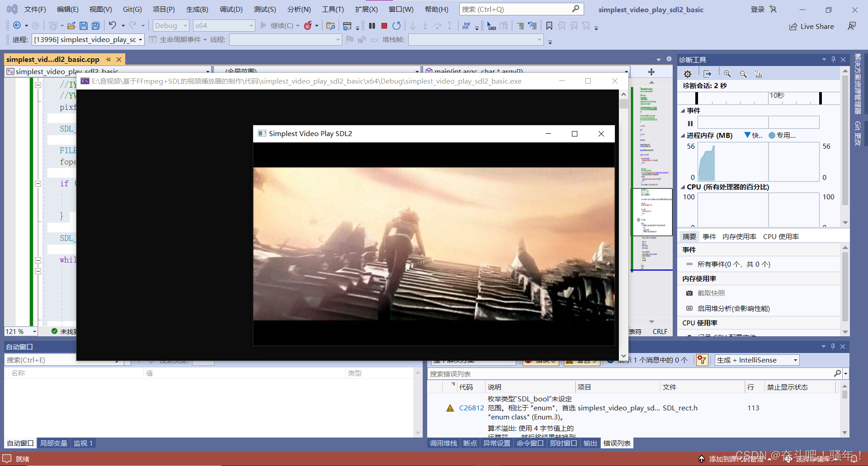The image size is (868, 466).
Task: Collapse the if-block fold marker
Action: (x=38, y=184)
